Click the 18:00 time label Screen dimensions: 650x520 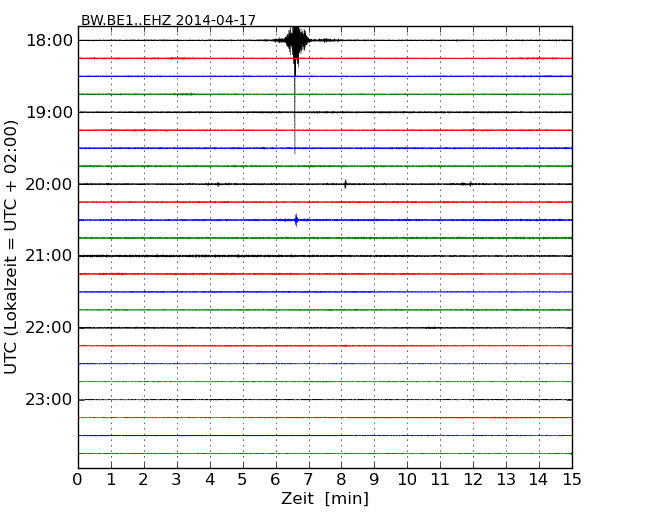coord(49,41)
